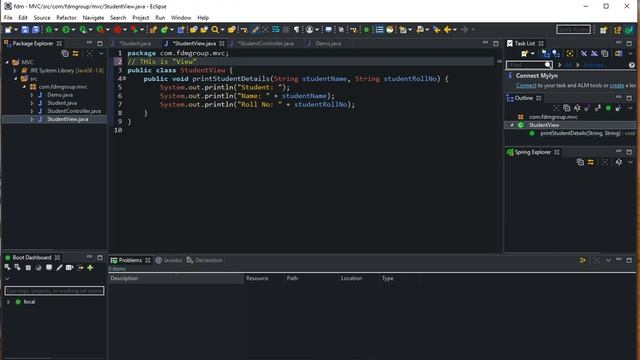
Task: Toggle Hide Fields icon in Outline
Action: 587,108
